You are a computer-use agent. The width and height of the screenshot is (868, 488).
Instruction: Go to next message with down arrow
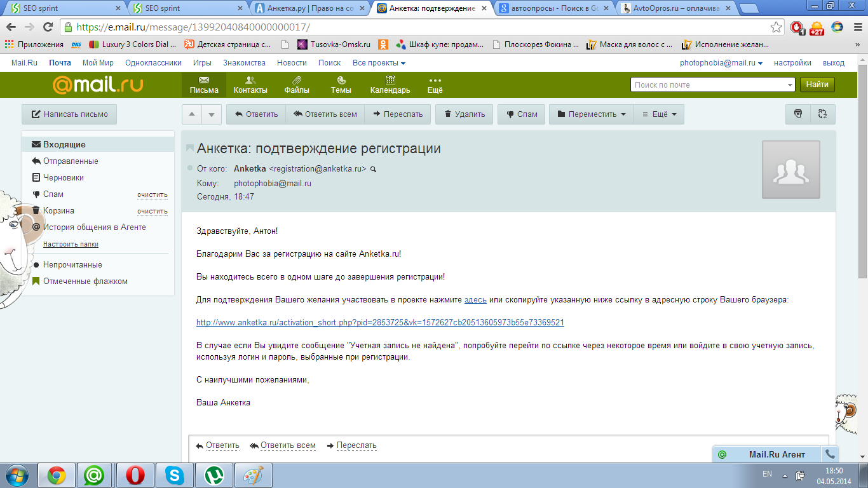(x=212, y=114)
